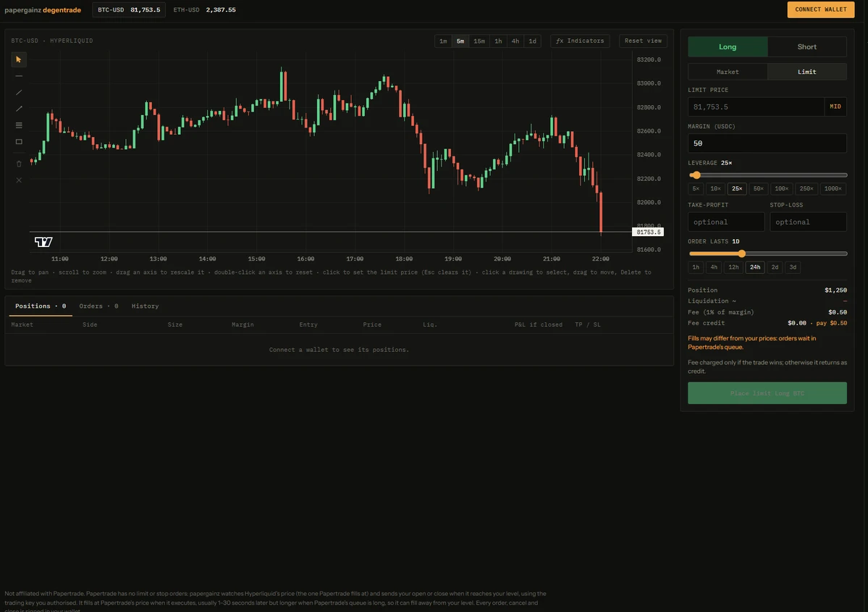
Task: Set leverage preset to 10×
Action: pos(716,189)
